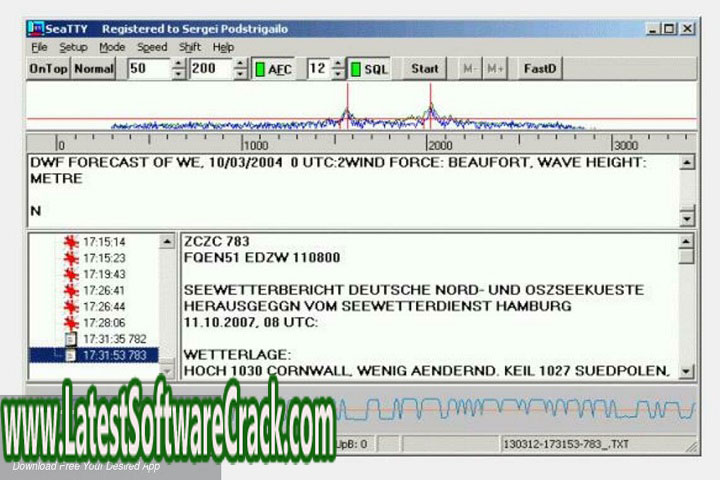
Task: Click the red star icon beside 17:19:43
Action: tap(70, 273)
